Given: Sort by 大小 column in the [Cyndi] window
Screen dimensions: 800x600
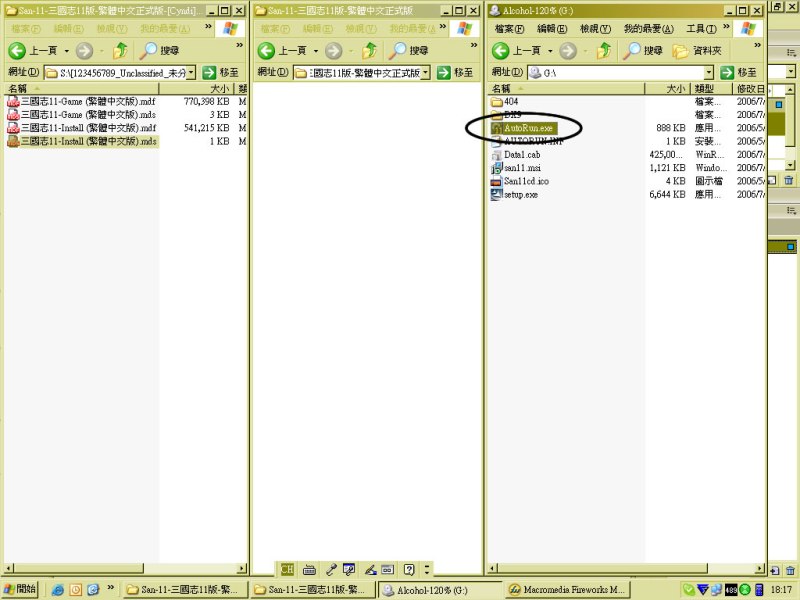Looking at the screenshot, I should click(x=197, y=89).
